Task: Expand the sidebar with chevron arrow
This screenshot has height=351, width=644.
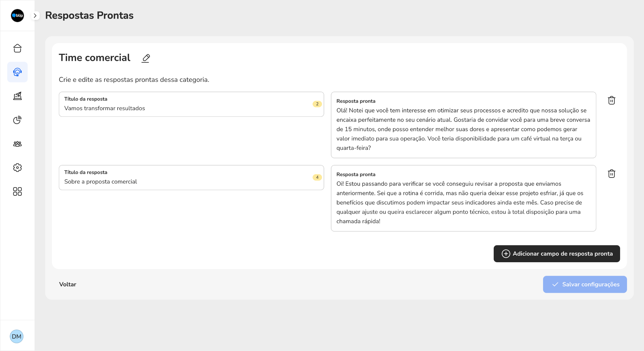Action: pos(35,15)
